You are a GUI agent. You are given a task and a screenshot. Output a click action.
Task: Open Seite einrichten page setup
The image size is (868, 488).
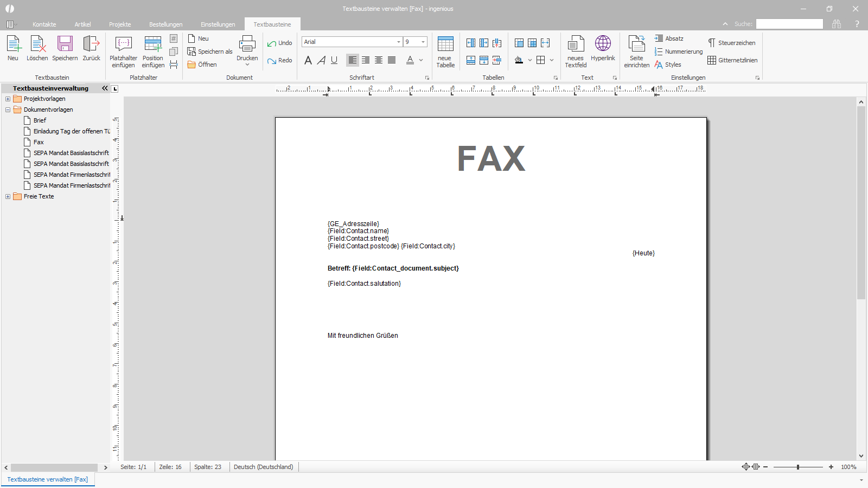pyautogui.click(x=636, y=52)
